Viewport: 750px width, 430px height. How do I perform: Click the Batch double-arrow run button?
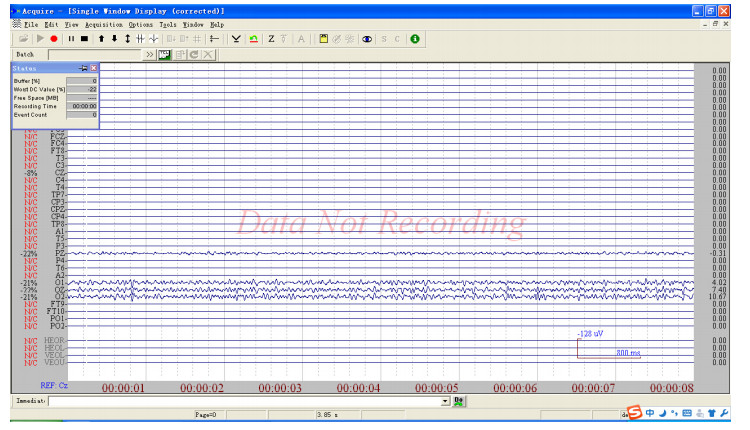coord(150,53)
